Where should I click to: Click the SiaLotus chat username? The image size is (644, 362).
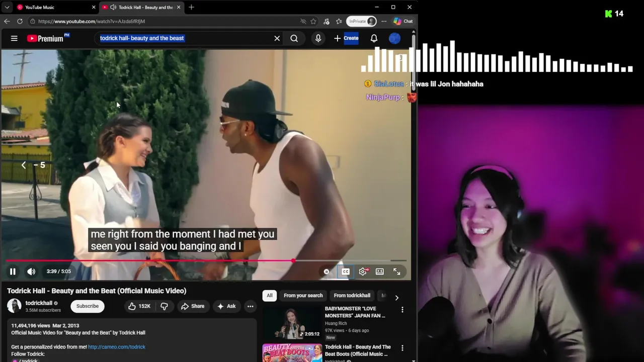388,84
